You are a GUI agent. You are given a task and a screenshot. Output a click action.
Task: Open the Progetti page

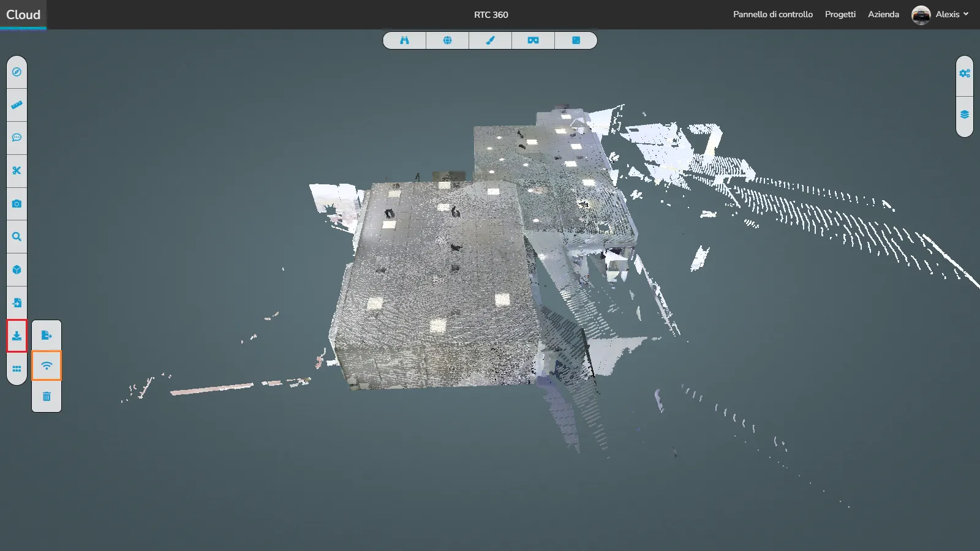[840, 14]
